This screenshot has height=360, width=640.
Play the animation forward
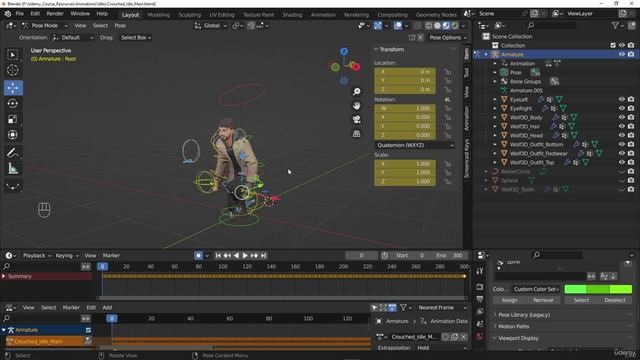tap(245, 256)
